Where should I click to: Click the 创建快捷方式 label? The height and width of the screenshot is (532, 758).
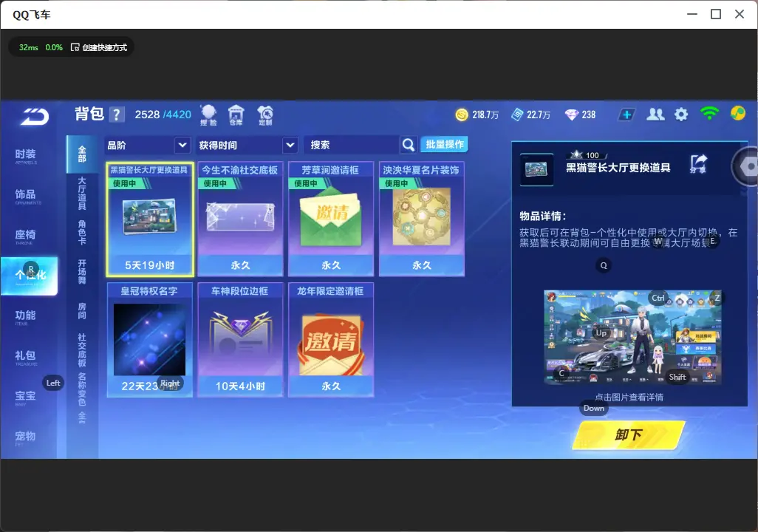pos(105,47)
